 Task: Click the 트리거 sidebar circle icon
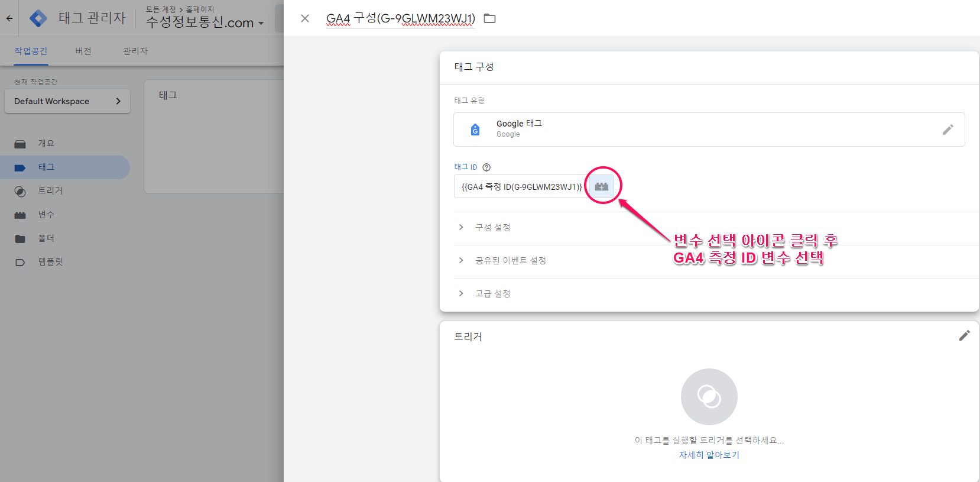pyautogui.click(x=20, y=192)
